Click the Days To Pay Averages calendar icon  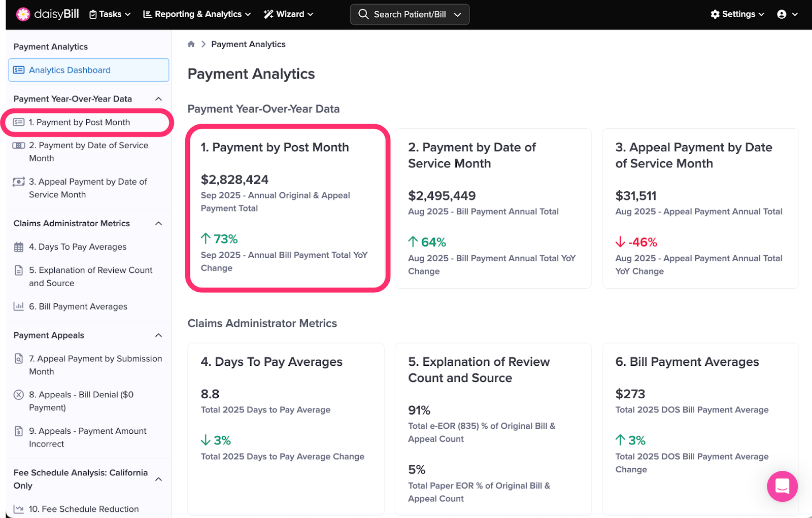pos(19,247)
